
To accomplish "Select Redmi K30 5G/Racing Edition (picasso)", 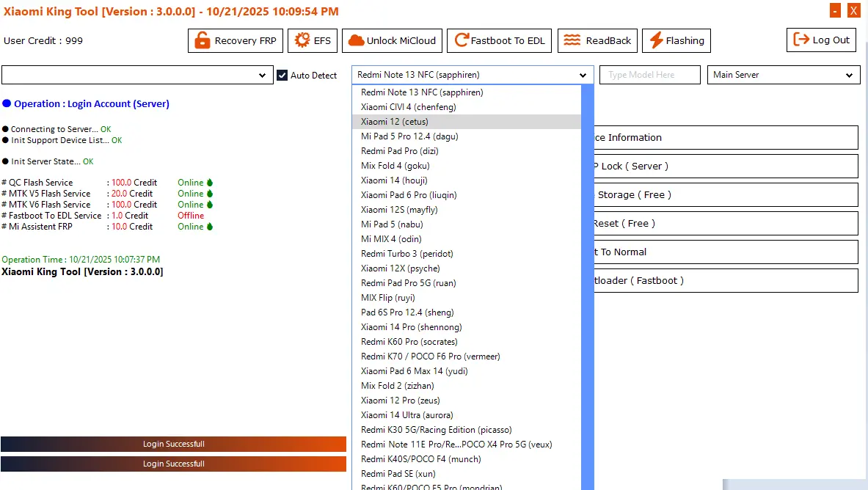I will point(467,430).
